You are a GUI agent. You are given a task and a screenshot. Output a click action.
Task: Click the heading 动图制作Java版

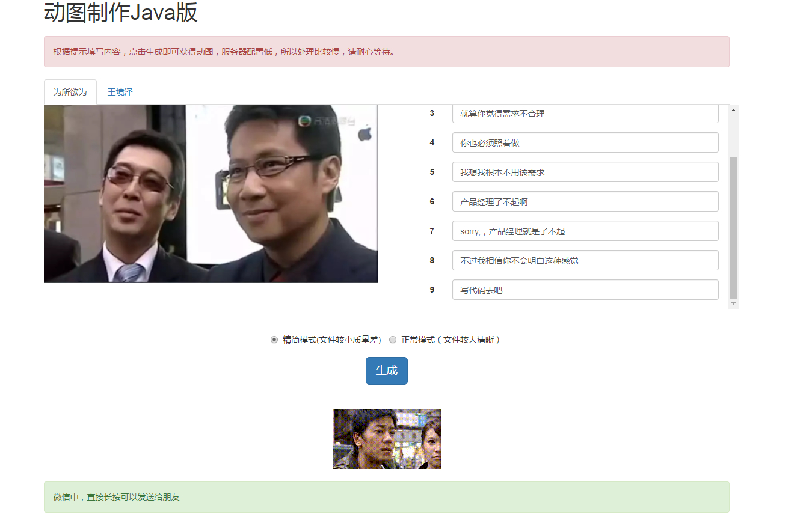click(121, 12)
